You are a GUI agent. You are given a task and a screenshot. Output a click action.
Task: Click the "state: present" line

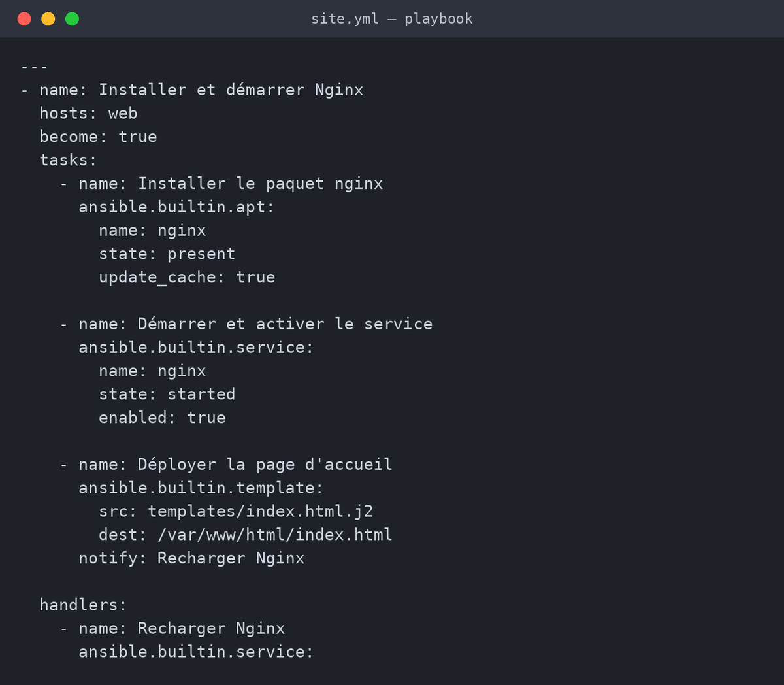(x=167, y=254)
